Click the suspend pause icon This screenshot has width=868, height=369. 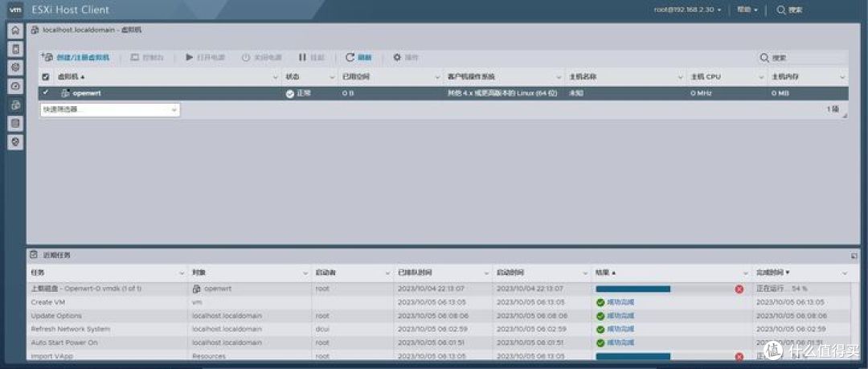point(302,58)
